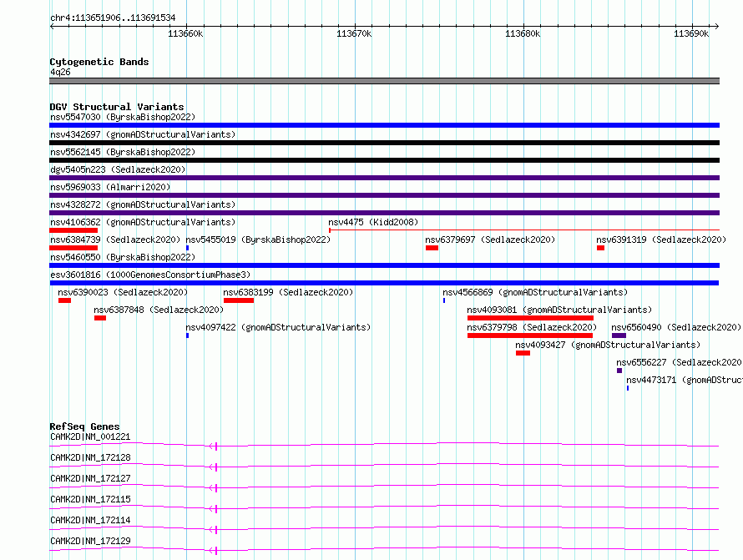Click the gray 4q26 cytogenetic band bar
This screenshot has width=743, height=560.
[x=384, y=81]
